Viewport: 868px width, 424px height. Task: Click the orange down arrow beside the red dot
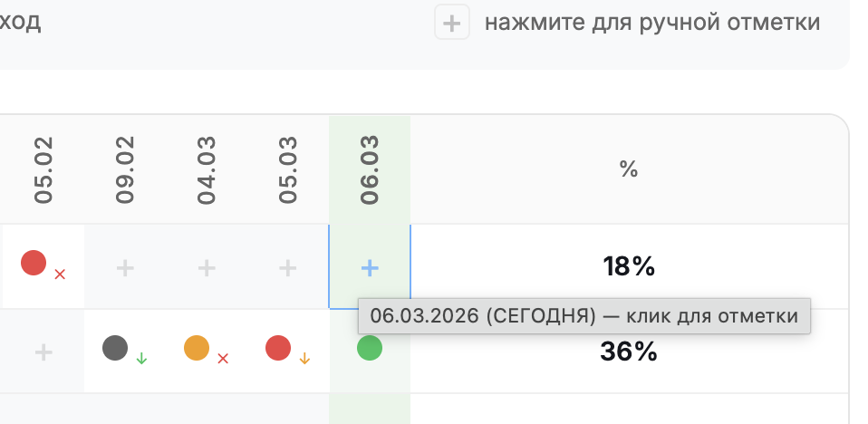(304, 359)
